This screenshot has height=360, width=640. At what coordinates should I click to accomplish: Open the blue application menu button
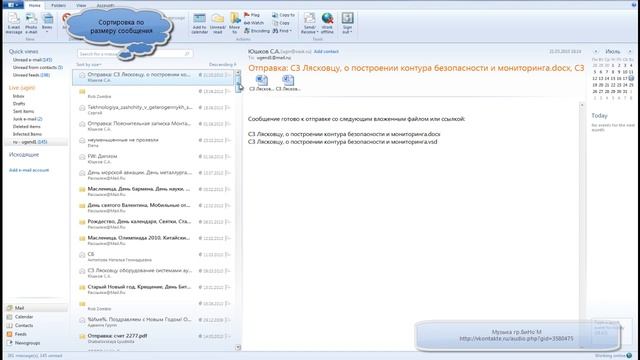[x=13, y=5]
